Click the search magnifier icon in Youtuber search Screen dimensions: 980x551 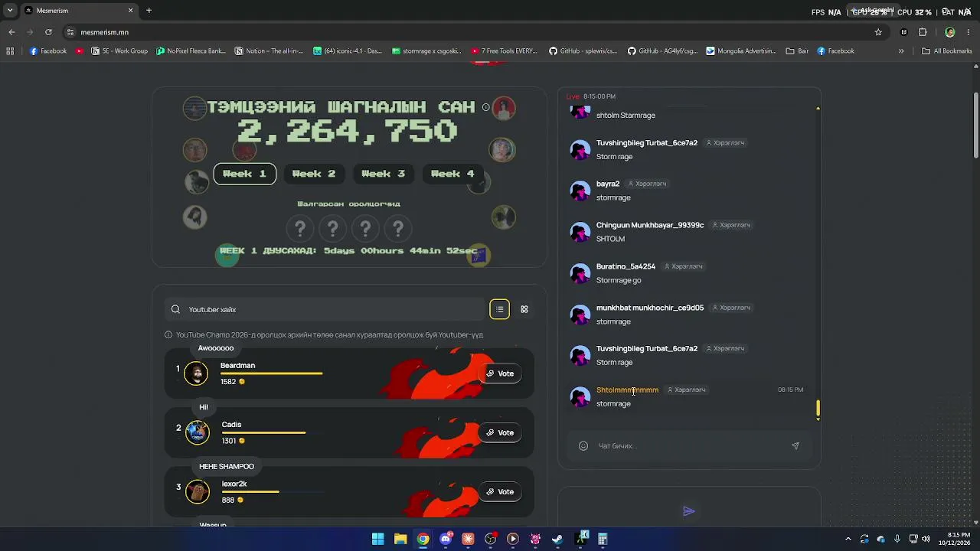click(175, 309)
